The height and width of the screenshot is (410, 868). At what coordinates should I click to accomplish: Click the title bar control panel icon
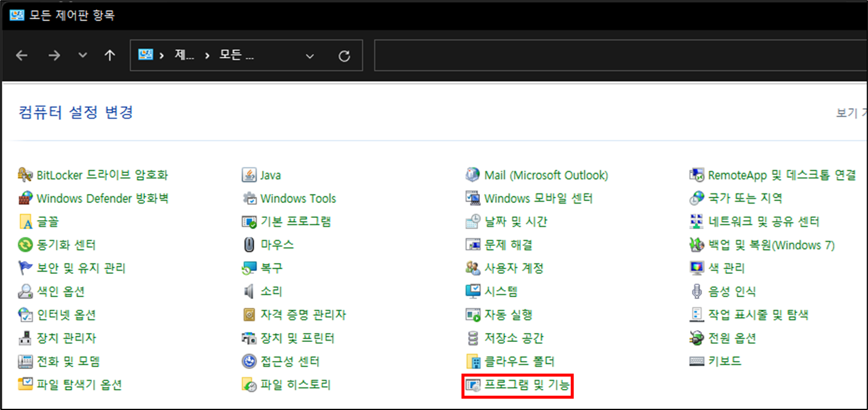[17, 15]
